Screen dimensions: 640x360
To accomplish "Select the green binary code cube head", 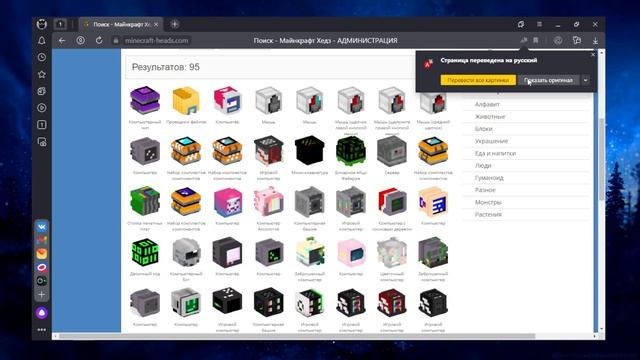I will click(145, 252).
